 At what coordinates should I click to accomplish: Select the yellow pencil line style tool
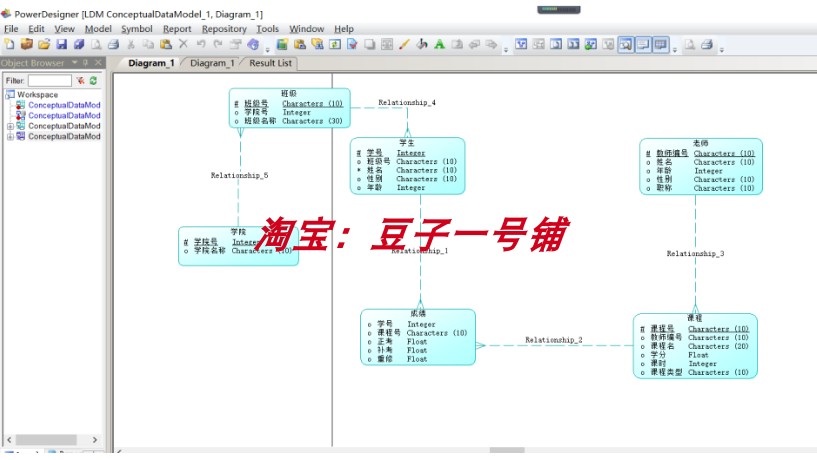pyautogui.click(x=404, y=44)
